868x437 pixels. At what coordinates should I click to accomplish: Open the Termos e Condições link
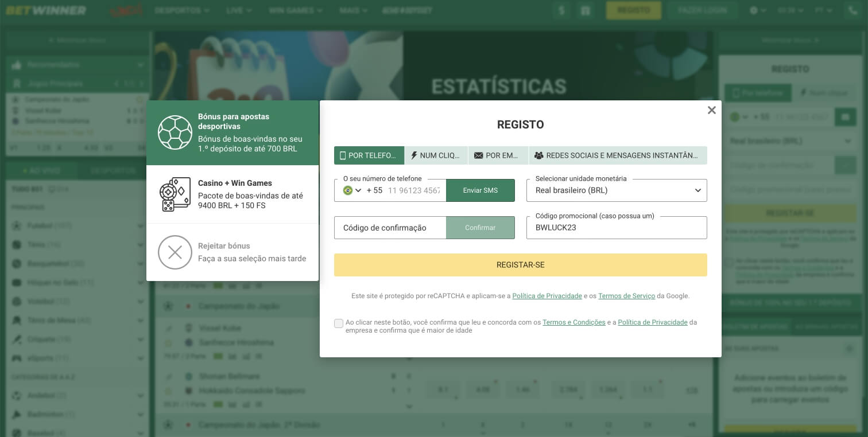coord(574,322)
